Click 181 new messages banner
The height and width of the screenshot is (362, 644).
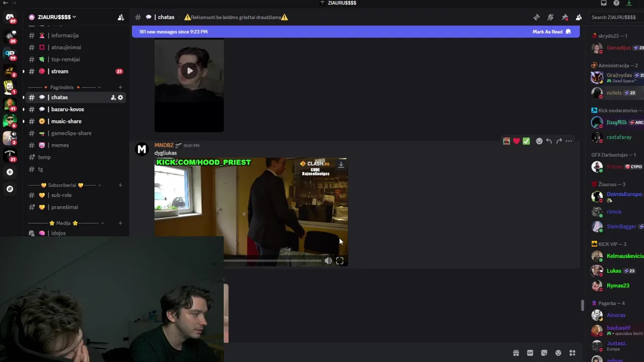coord(356,32)
